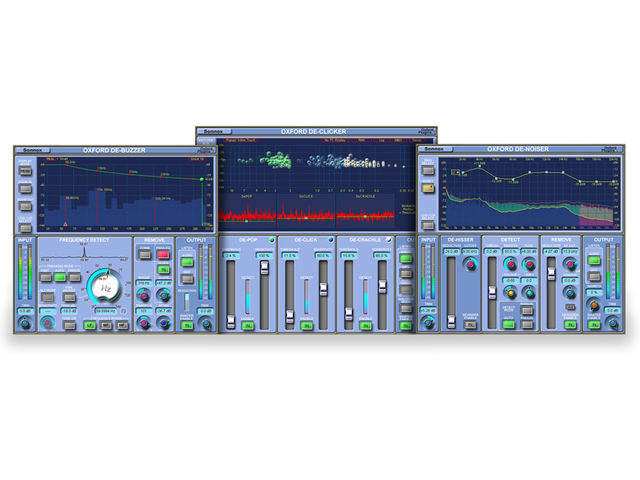Toggle the De-Pop Enable button

pyautogui.click(x=248, y=326)
